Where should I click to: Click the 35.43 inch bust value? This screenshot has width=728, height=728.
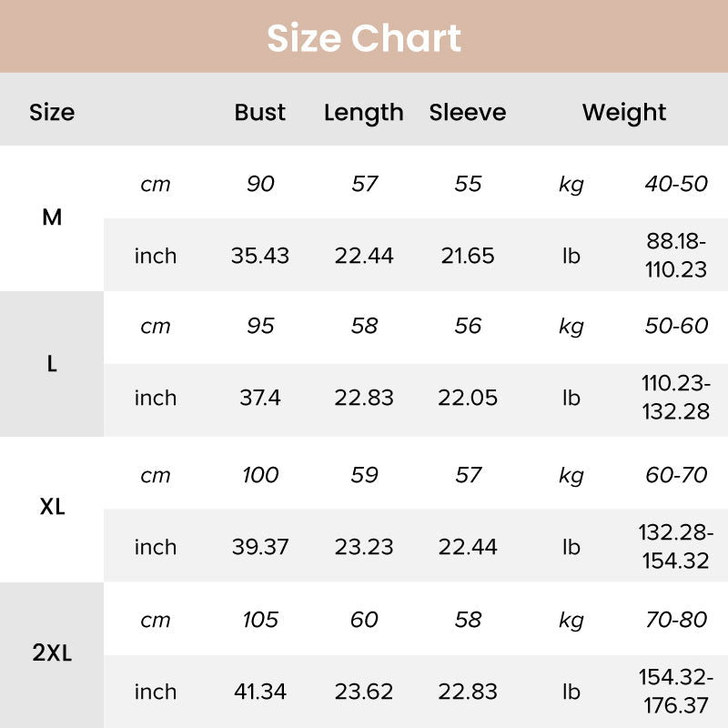pos(260,256)
